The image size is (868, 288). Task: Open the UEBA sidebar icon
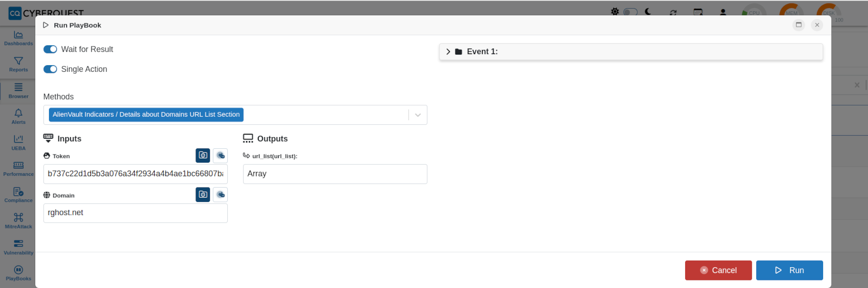18,142
